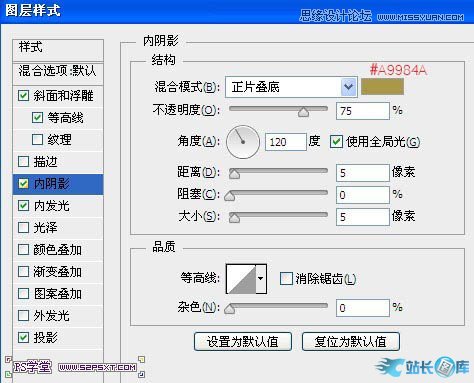Enable the 外发光 checkbox
Screen dimensions: 474x383
pos(23,315)
